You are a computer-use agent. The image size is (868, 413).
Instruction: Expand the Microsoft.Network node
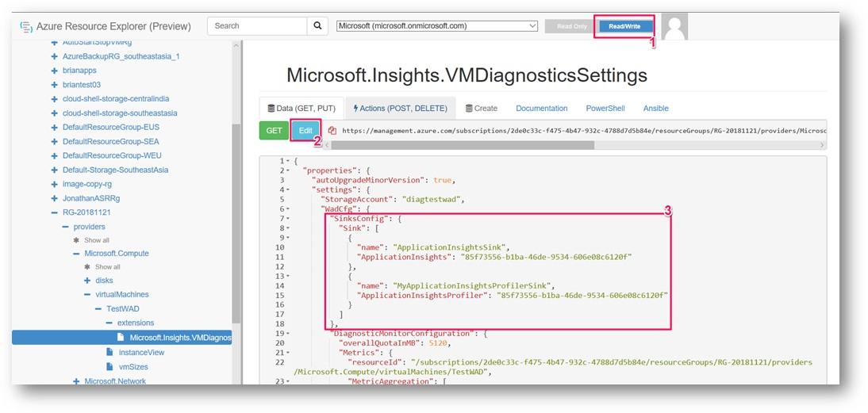(76, 381)
